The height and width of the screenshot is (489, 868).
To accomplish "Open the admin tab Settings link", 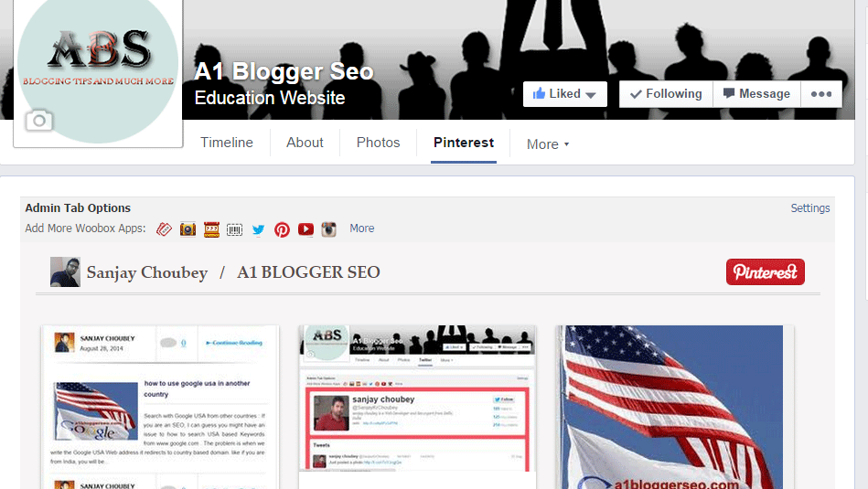I will pos(809,208).
